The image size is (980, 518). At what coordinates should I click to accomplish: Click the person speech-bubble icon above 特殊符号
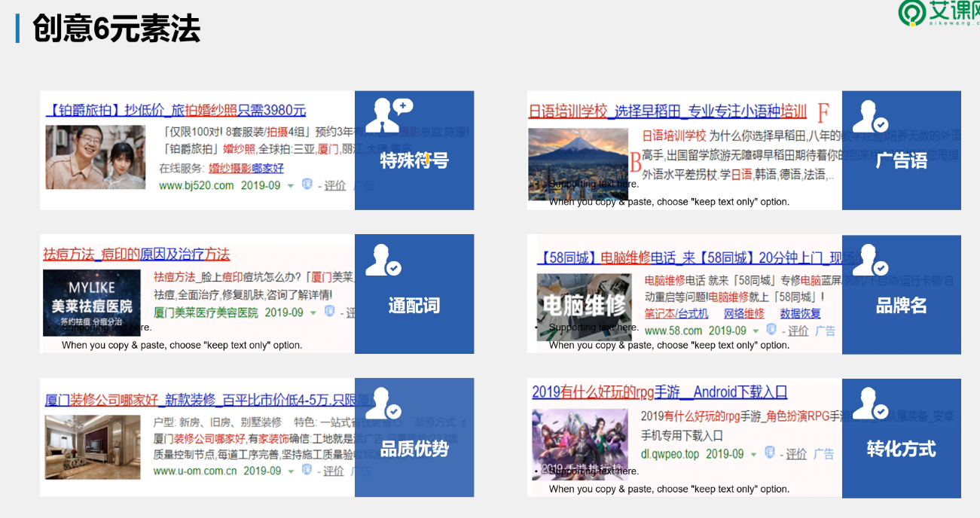(389, 114)
